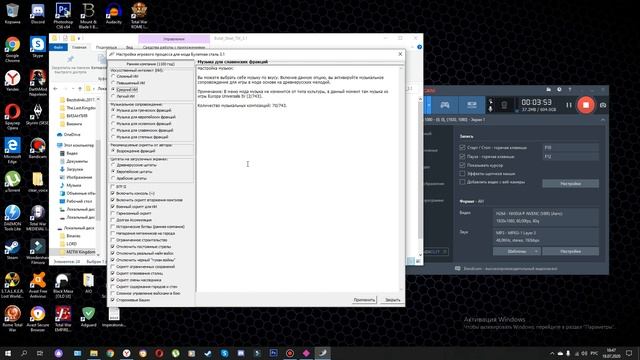This screenshot has height=360, width=640.
Task: Open Bandicam output folder icon
Action: click(x=549, y=89)
